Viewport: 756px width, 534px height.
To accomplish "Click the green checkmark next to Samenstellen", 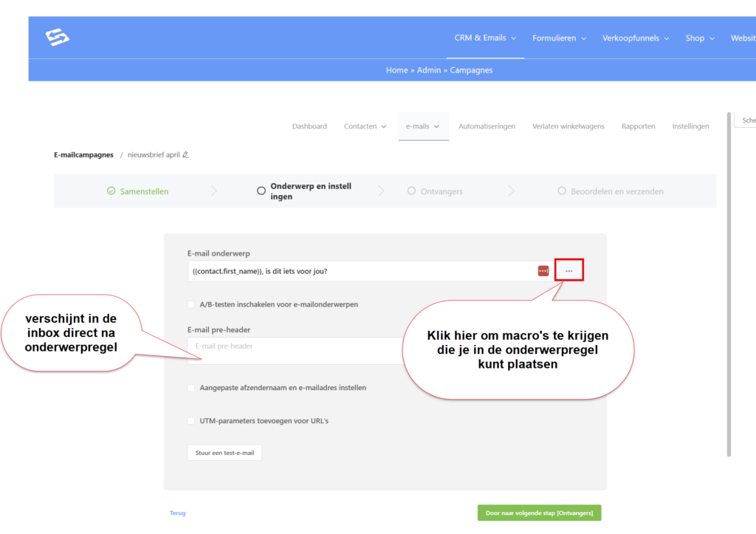I will tap(111, 191).
